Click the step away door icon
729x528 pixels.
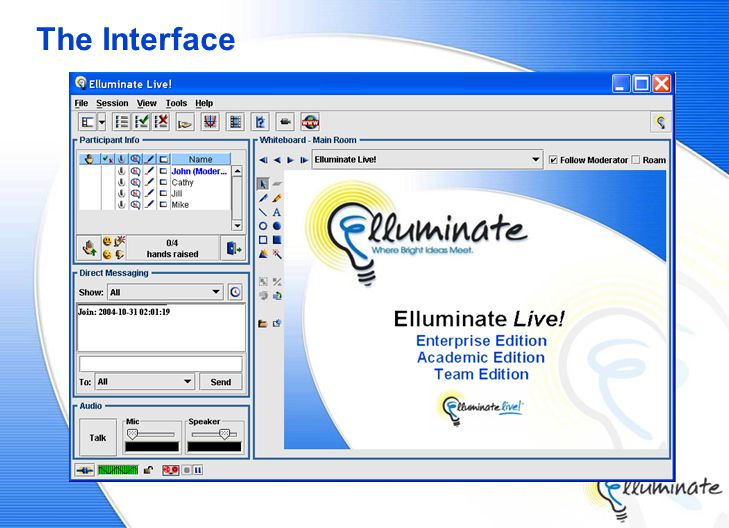click(x=233, y=248)
